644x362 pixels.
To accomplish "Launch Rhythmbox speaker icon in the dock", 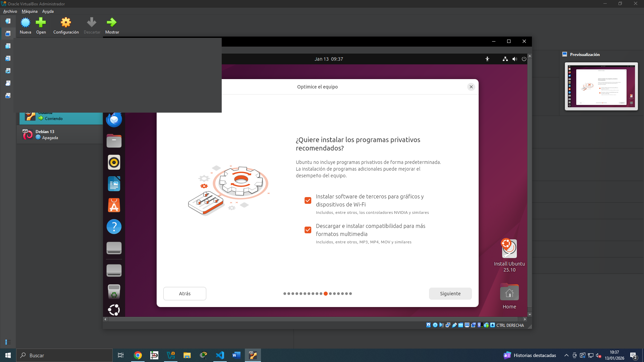I will click(114, 163).
